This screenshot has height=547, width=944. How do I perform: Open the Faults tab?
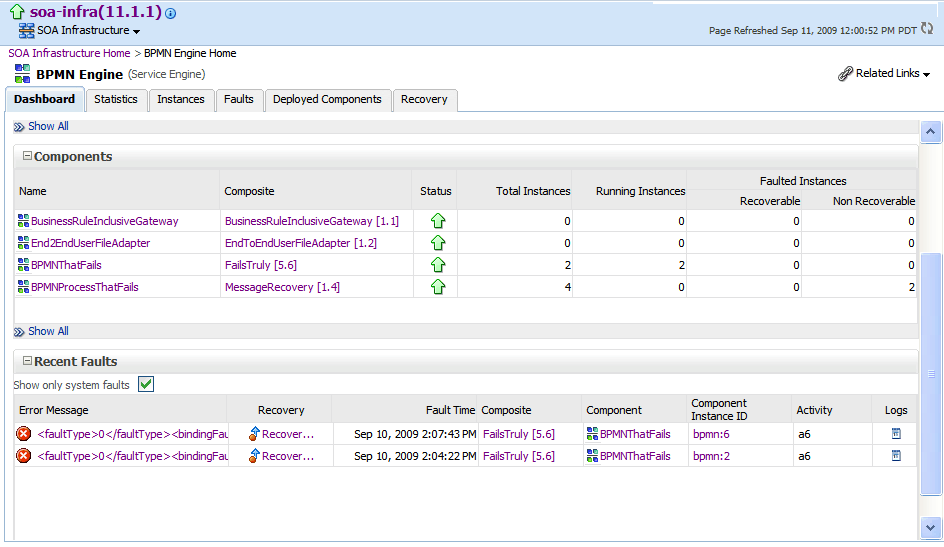click(239, 100)
